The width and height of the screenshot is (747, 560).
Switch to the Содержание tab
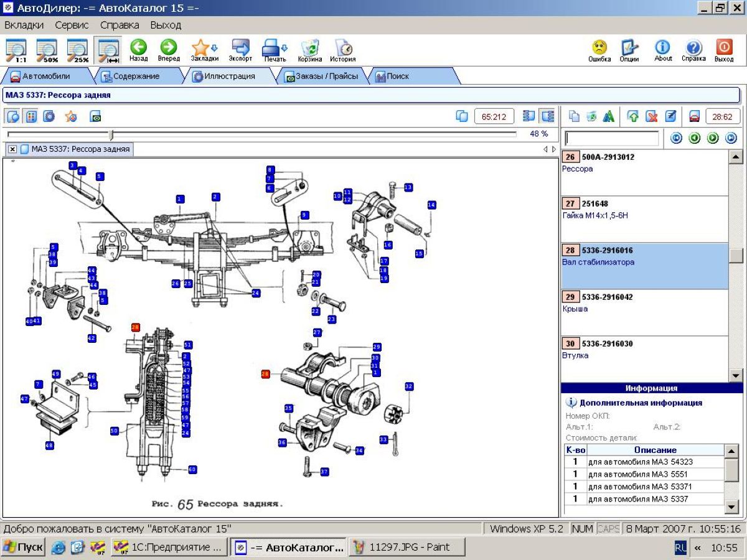(x=136, y=76)
